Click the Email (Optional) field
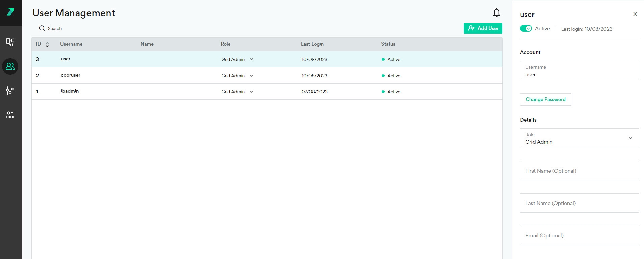 579,235
